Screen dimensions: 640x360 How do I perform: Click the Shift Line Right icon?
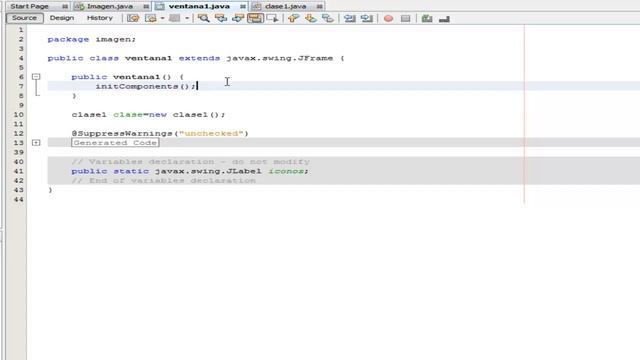pyautogui.click(x=367, y=18)
